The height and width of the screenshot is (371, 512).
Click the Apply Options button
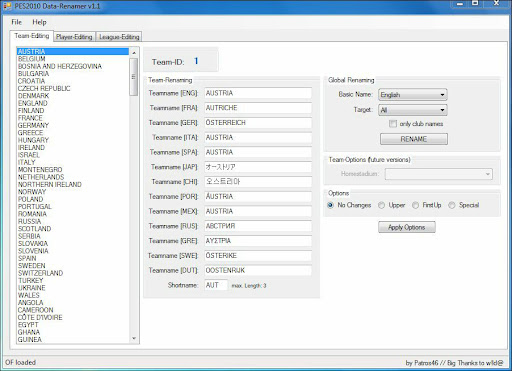[407, 227]
